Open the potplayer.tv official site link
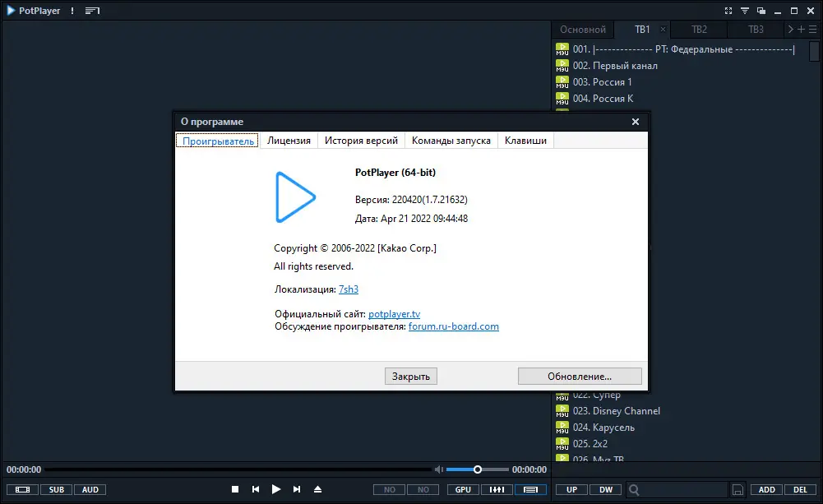This screenshot has width=823, height=504. pyautogui.click(x=394, y=314)
